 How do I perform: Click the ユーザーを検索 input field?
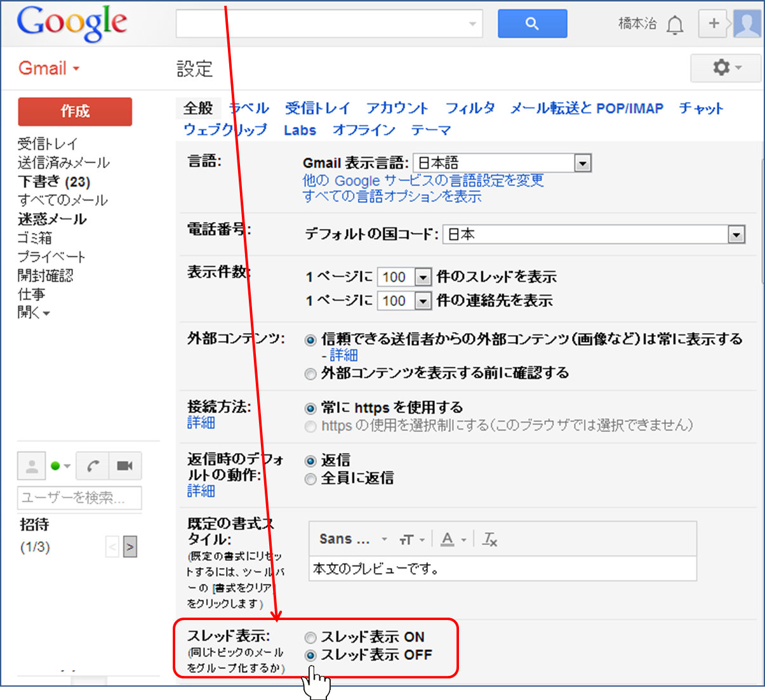click(79, 498)
